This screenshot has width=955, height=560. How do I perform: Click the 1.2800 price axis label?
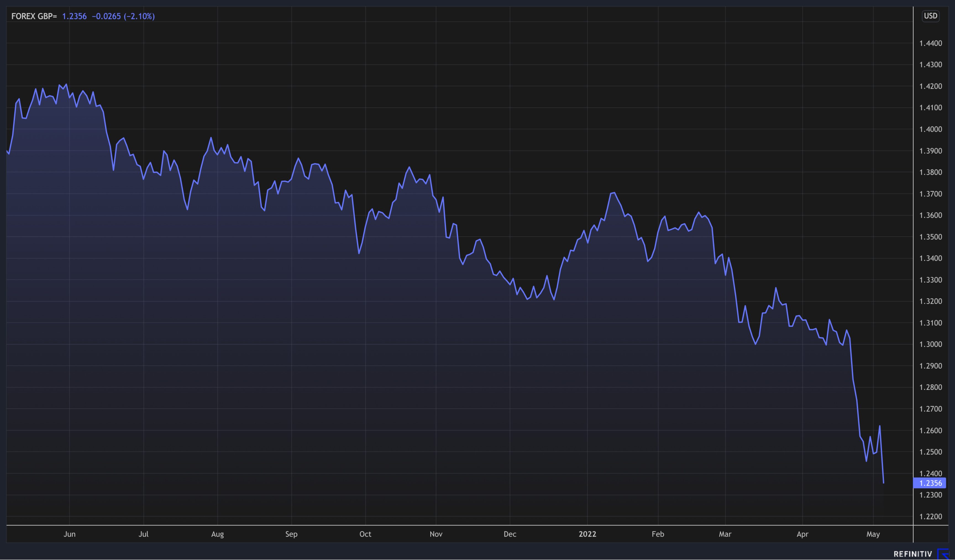point(931,387)
